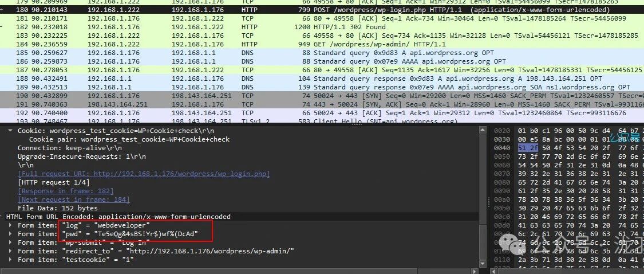The image size is (644, 274).
Task: Collapse the HTML Form URL Encoded section
Action: click(2, 217)
